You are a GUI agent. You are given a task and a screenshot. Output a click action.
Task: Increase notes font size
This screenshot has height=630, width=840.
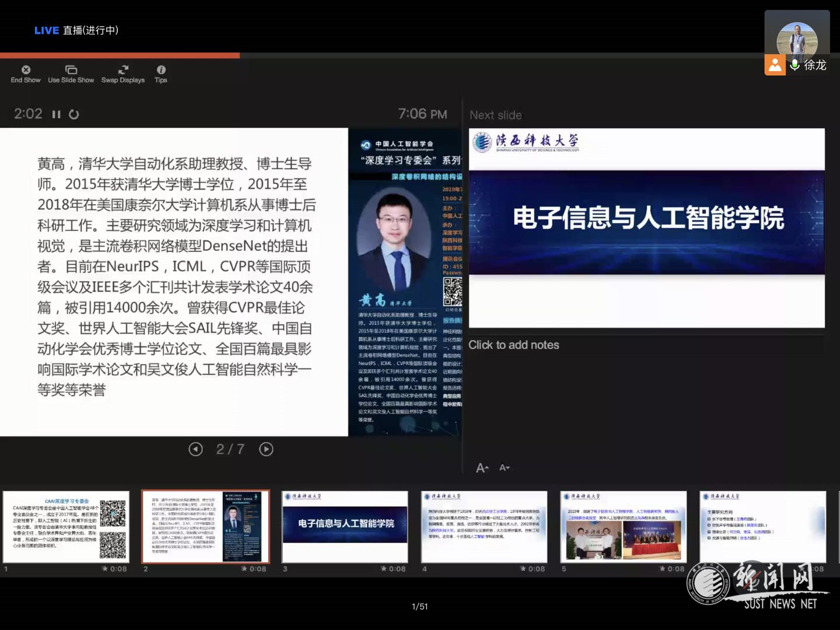tap(482, 468)
